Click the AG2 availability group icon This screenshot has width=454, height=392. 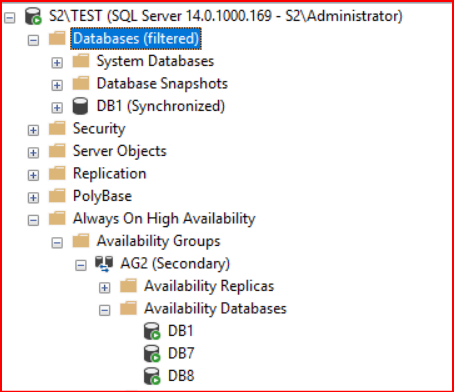click(104, 263)
